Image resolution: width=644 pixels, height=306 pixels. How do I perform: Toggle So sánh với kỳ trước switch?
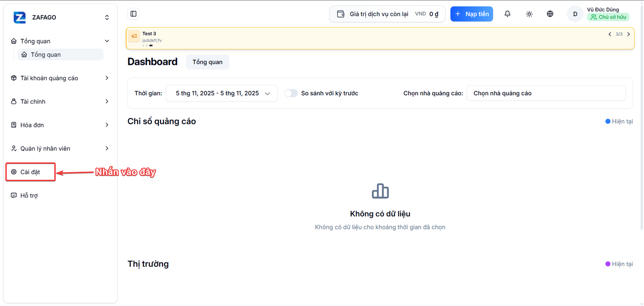(291, 93)
